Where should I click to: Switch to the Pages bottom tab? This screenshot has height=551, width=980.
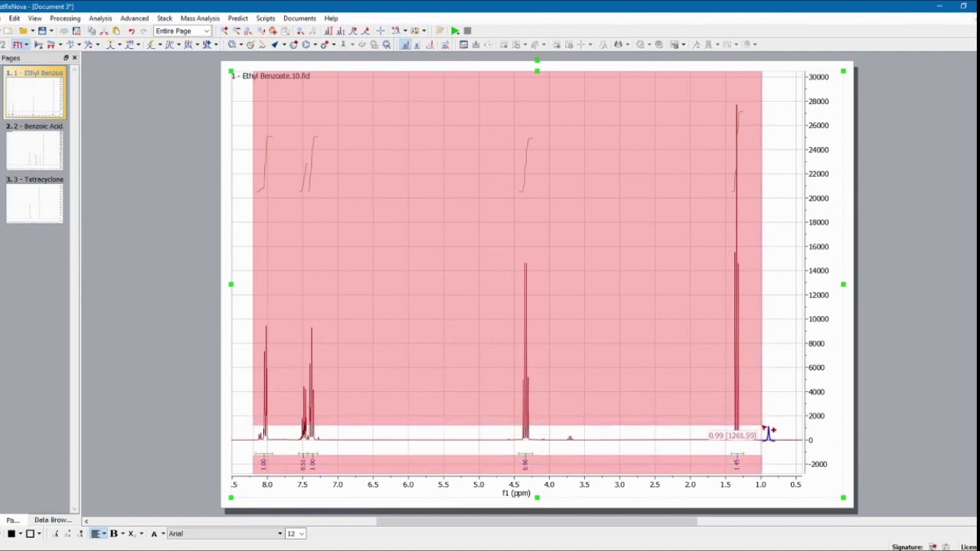tap(13, 520)
